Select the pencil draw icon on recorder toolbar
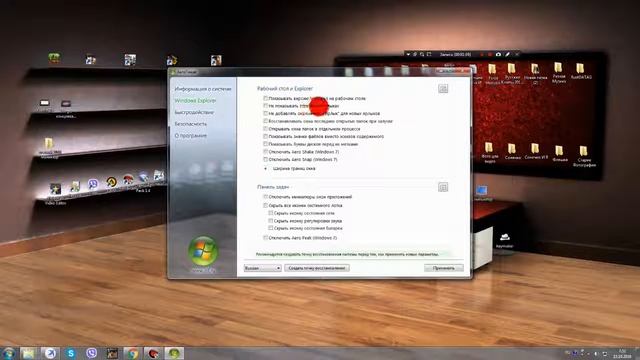 pos(507,54)
